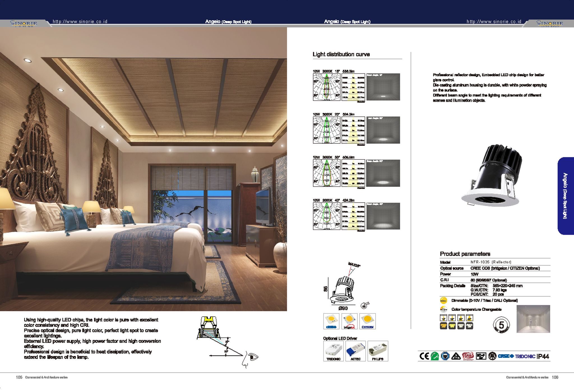Click the red SAA certification logo
Viewport: 574px width, 392px height.
468,356
